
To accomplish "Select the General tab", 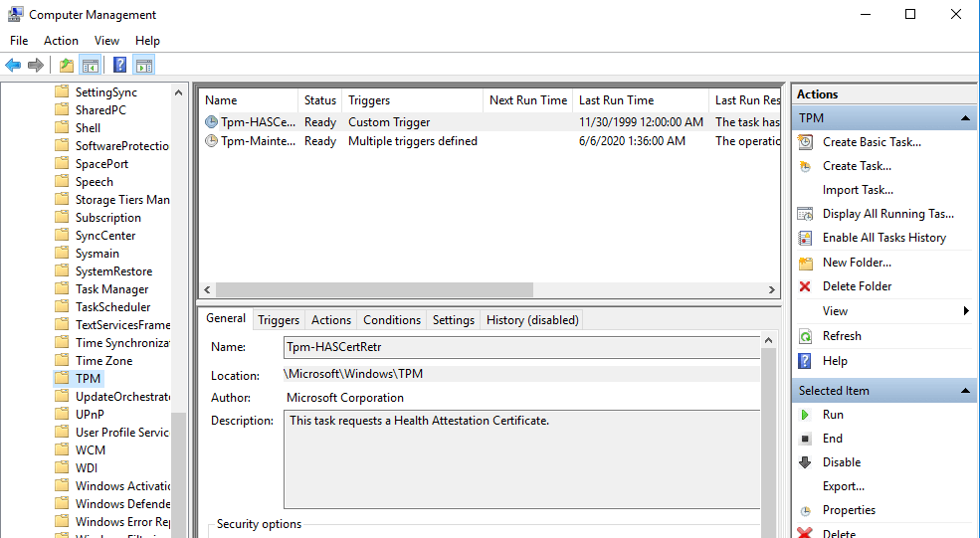I will pyautogui.click(x=226, y=318).
